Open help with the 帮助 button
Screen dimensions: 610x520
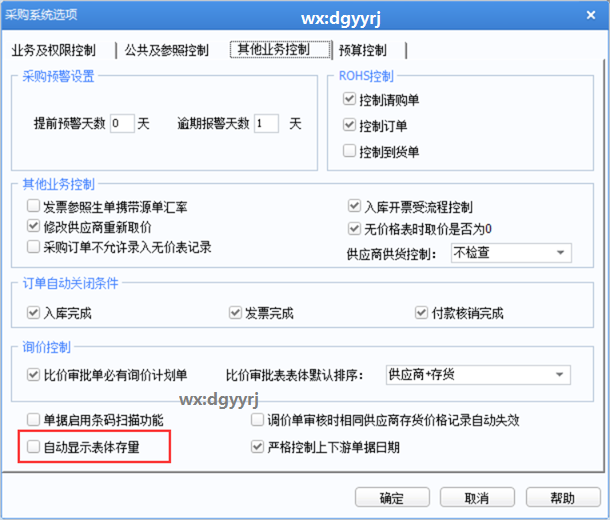(x=562, y=498)
